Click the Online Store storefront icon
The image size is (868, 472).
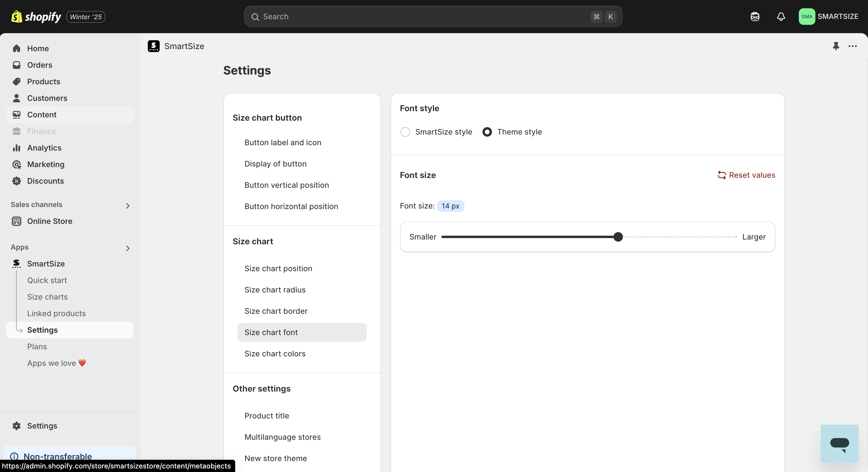(x=17, y=221)
